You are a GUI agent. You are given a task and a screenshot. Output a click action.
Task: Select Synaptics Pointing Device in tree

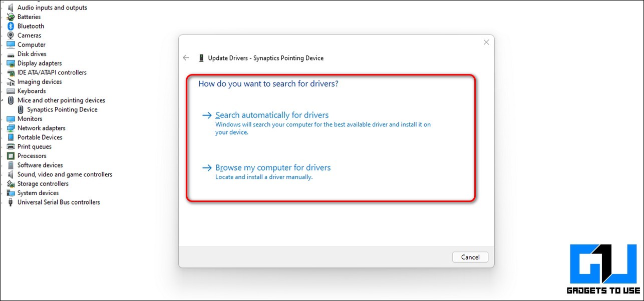pyautogui.click(x=62, y=109)
